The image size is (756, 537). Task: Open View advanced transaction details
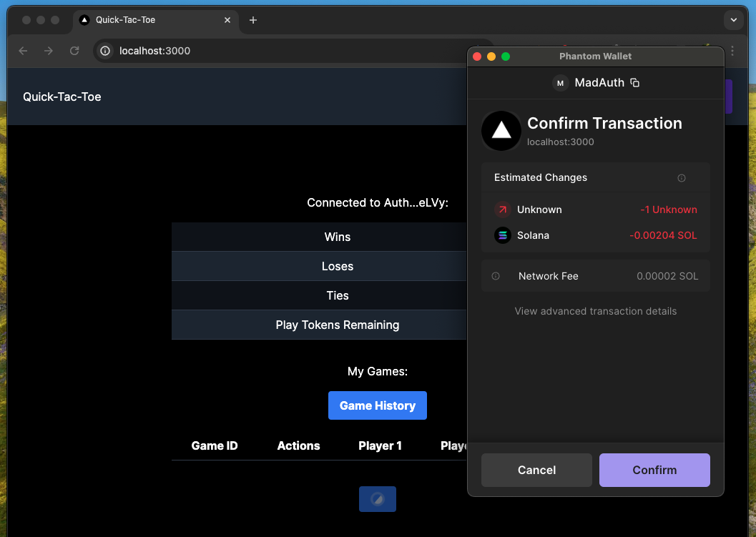point(596,311)
